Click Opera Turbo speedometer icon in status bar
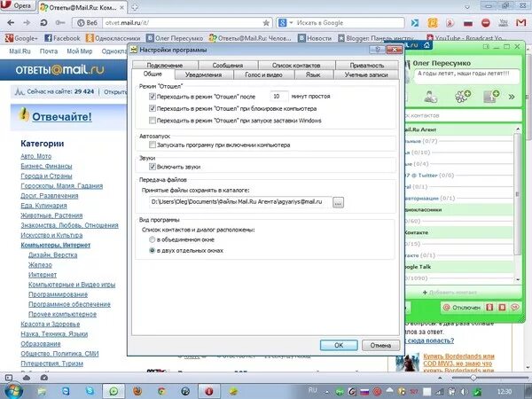Image resolution: width=532 pixels, height=399 pixels. (44, 378)
